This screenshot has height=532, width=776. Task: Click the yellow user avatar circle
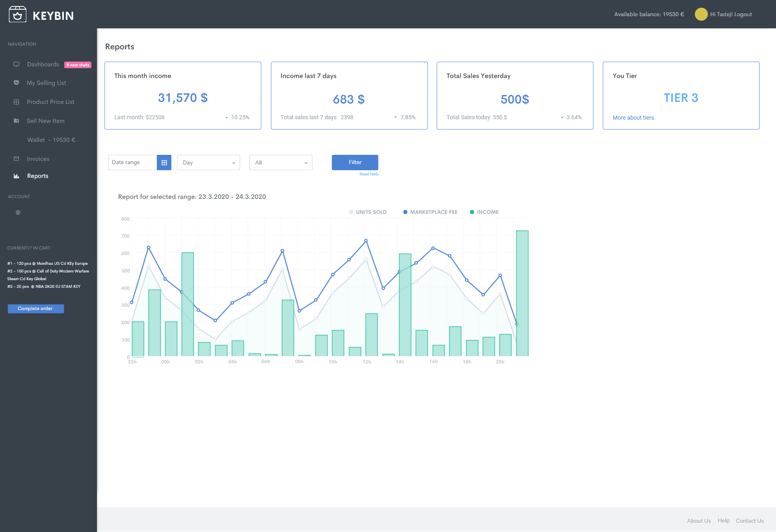click(x=701, y=14)
